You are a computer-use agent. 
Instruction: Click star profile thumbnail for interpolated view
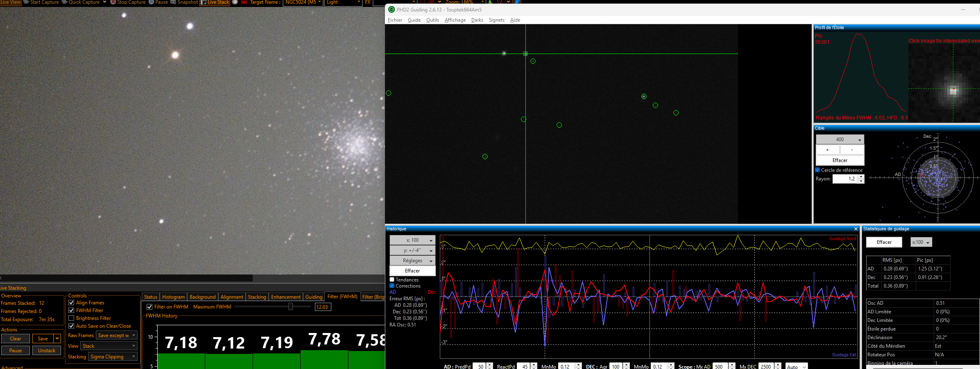point(944,83)
